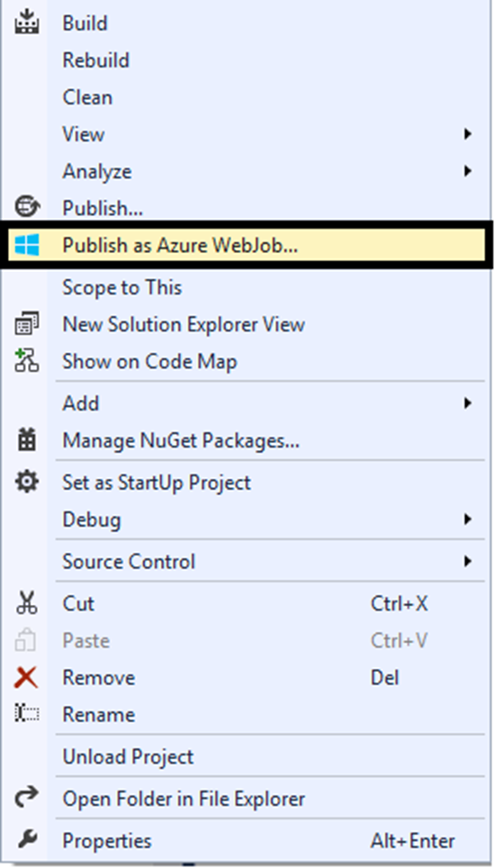The height and width of the screenshot is (868, 495).
Task: Click the Show on Code Map icon
Action: coord(26,361)
